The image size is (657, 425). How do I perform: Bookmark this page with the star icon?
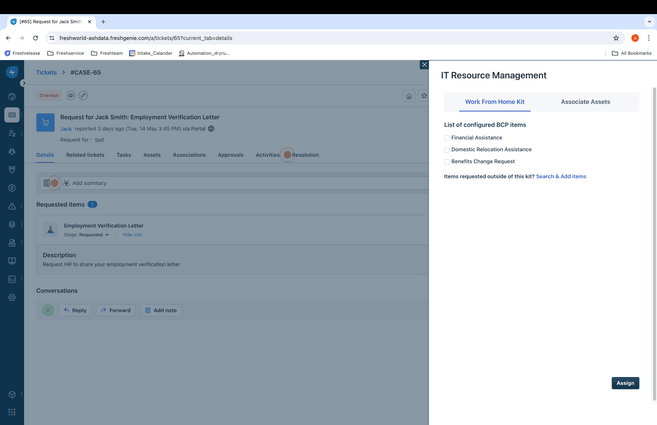click(616, 38)
